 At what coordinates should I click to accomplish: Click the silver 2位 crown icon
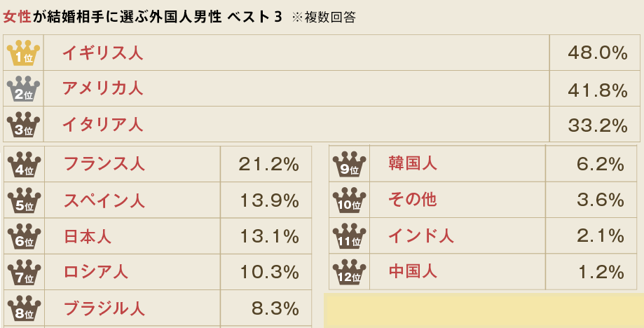click(x=23, y=89)
